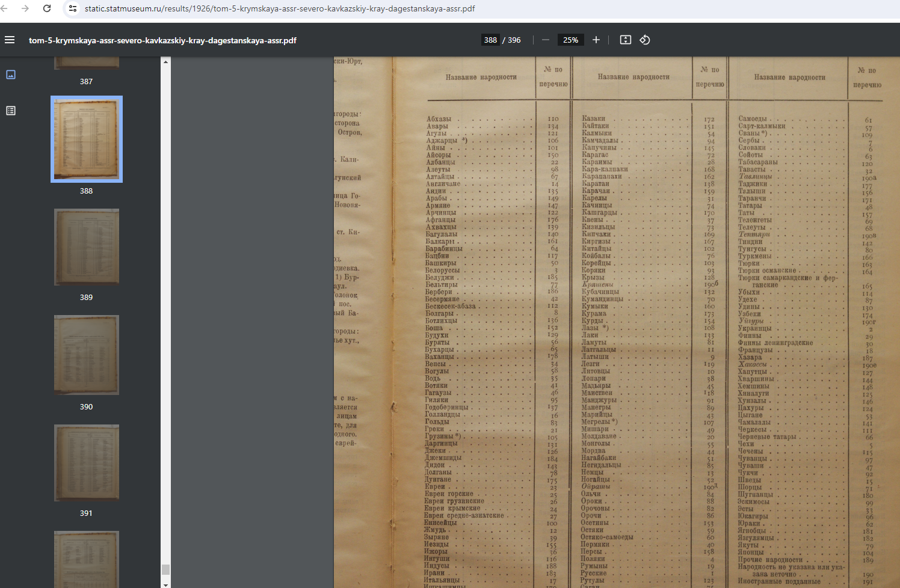Jump to page 391 thumbnail
Viewport: 900px width, 588px height.
[x=87, y=462]
